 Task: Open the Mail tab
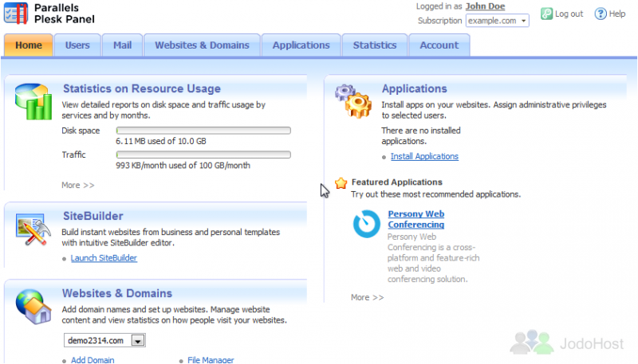123,45
